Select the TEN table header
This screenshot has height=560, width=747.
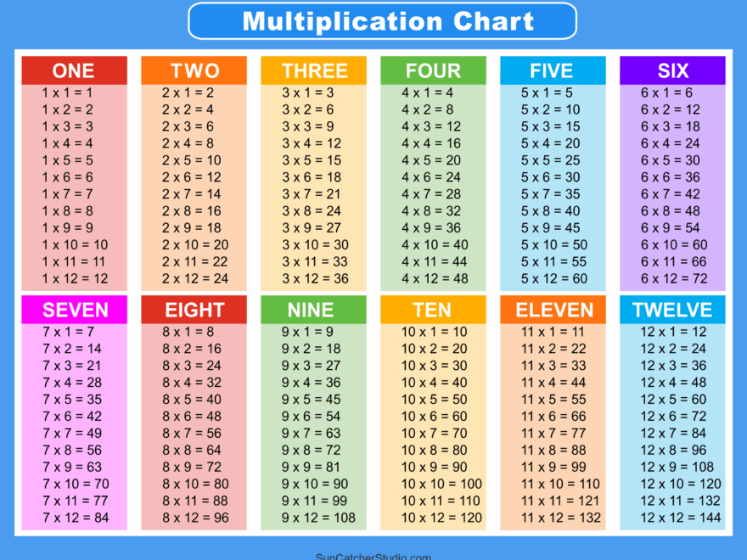coord(433,310)
